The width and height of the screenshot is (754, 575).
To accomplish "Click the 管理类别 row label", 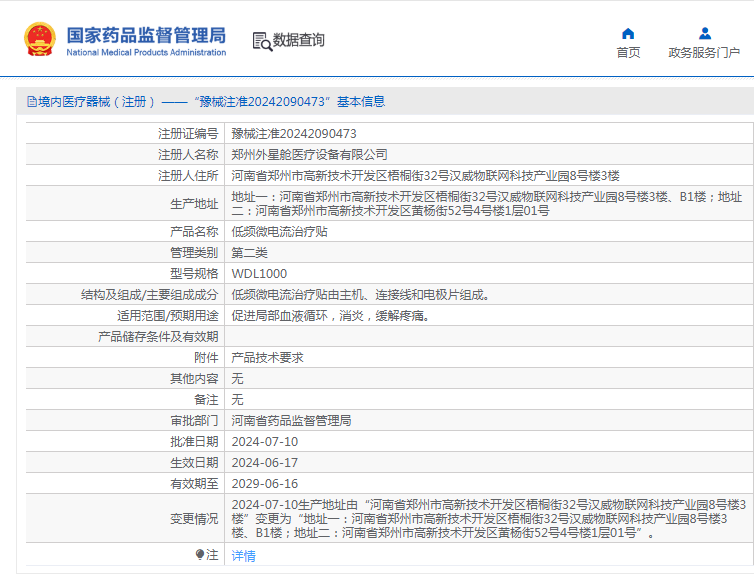I will click(x=194, y=253).
